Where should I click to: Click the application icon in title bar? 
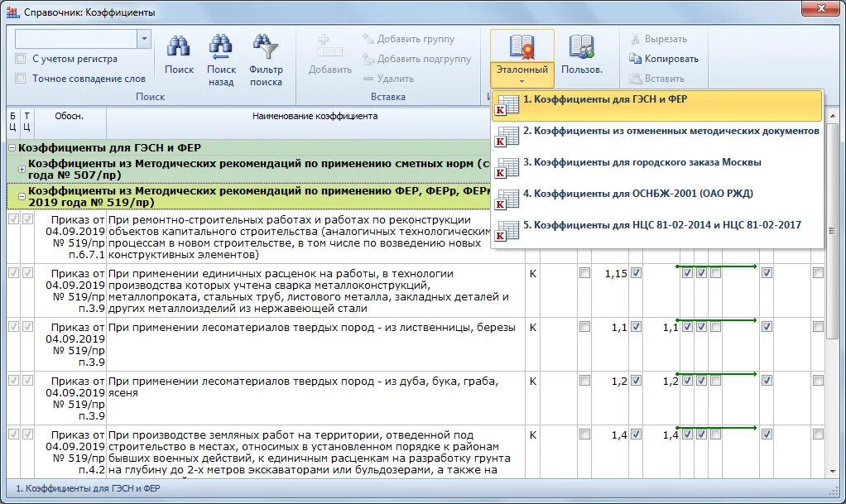[13, 12]
